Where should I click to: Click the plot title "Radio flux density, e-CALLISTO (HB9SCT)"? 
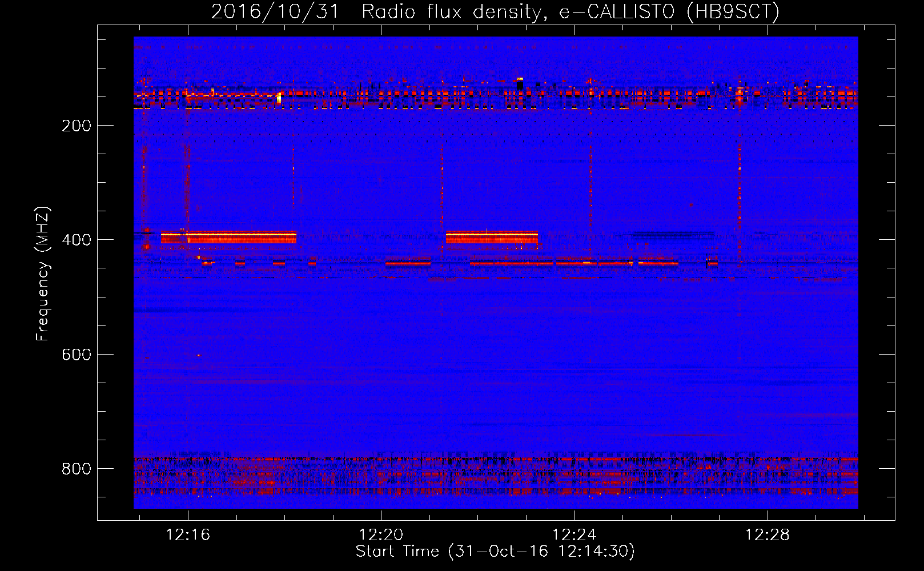[571, 11]
